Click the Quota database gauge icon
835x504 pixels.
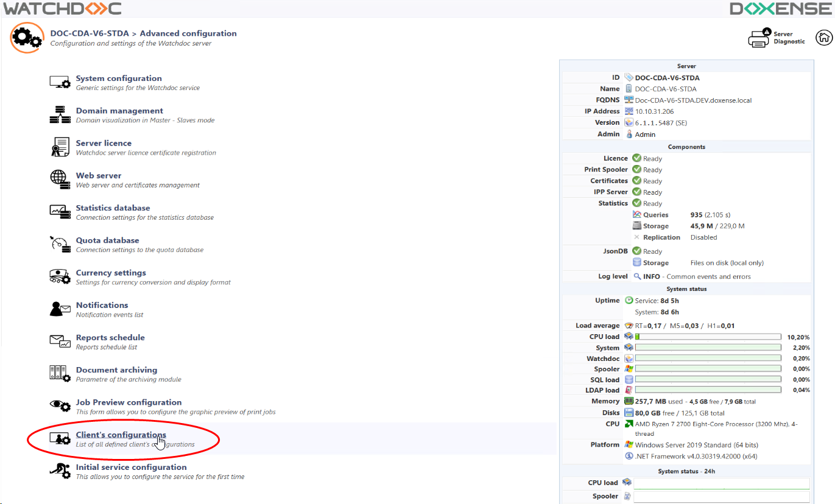pos(60,244)
